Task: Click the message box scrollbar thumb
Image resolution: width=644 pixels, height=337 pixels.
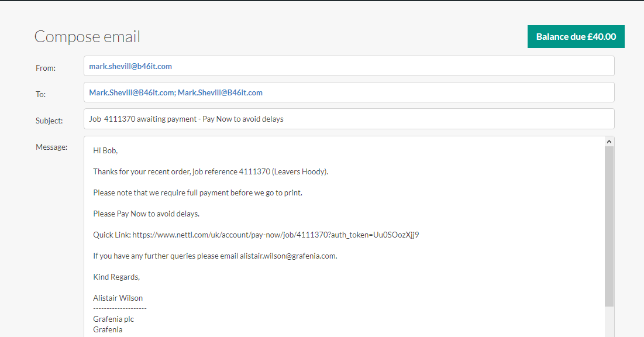Action: pyautogui.click(x=609, y=226)
